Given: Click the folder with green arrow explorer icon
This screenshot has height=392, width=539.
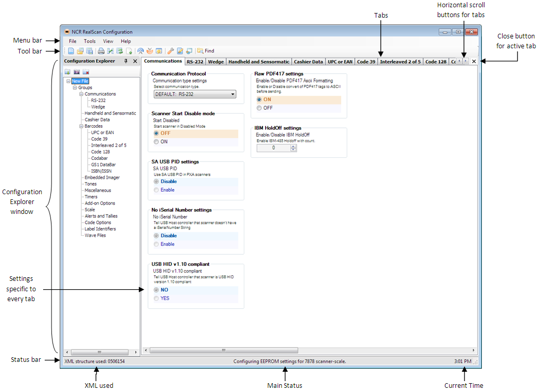Looking at the screenshot, I should point(68,72).
